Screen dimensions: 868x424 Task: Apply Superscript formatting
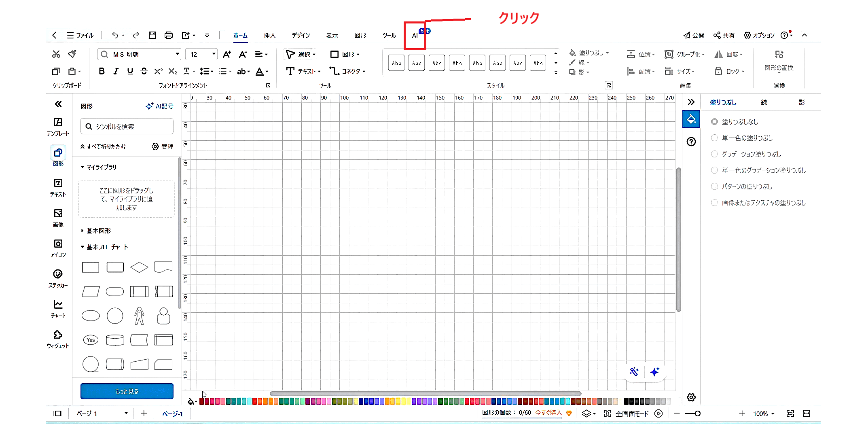pos(158,71)
